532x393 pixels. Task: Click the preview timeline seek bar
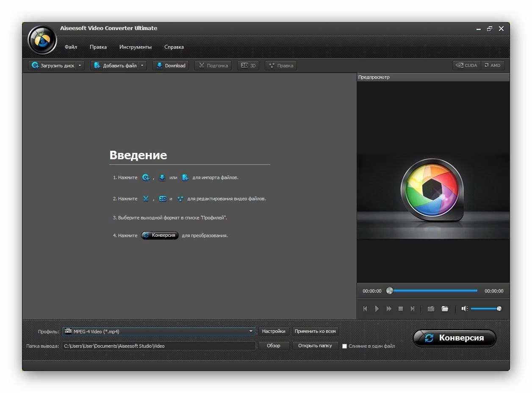click(x=432, y=291)
